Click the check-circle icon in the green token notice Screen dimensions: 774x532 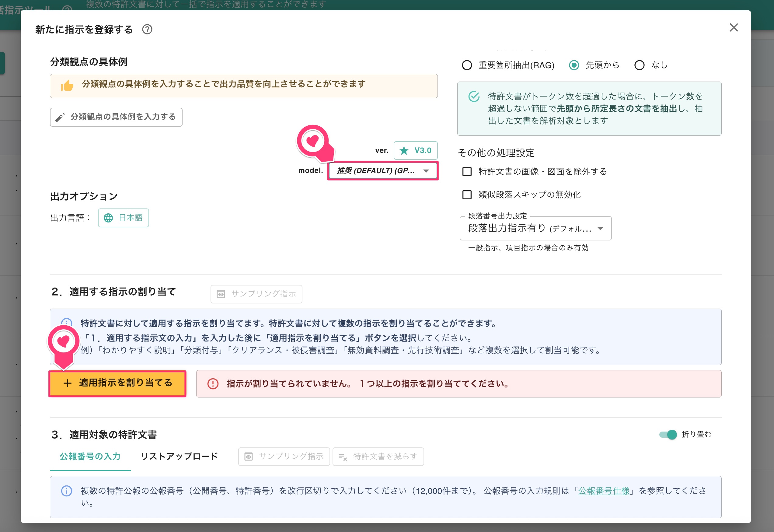[474, 97]
